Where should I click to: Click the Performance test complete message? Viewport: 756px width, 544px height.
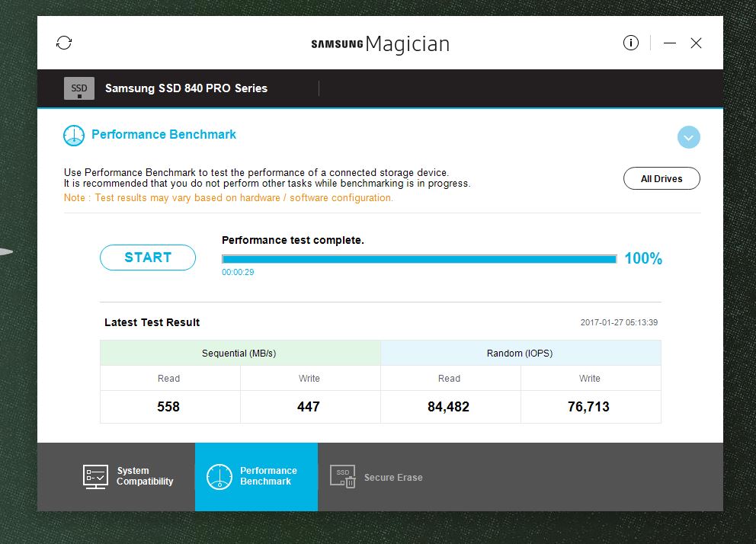coord(293,240)
